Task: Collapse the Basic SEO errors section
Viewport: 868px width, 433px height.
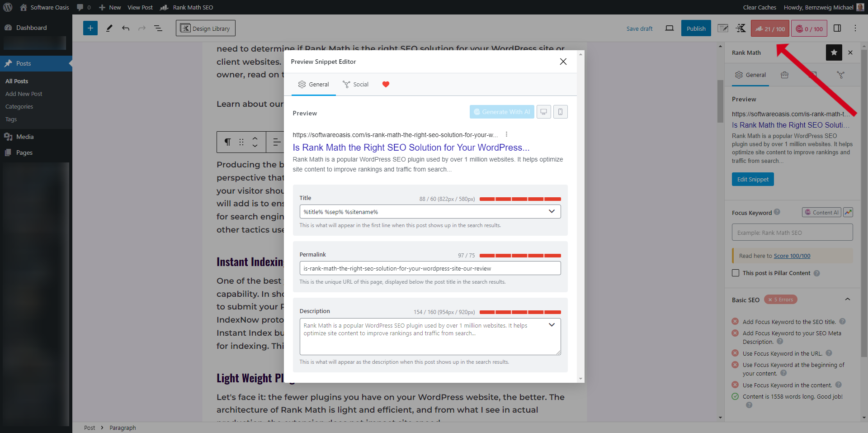Action: click(848, 299)
